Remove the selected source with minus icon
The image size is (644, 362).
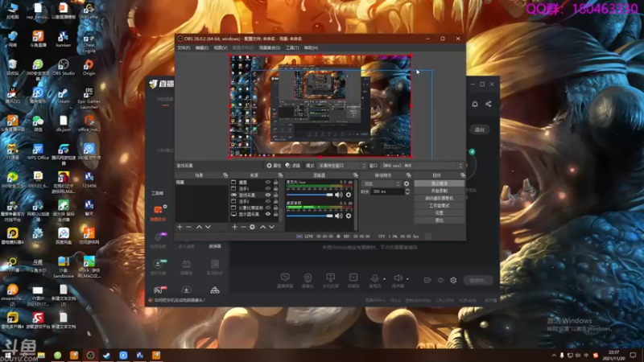coord(243,227)
